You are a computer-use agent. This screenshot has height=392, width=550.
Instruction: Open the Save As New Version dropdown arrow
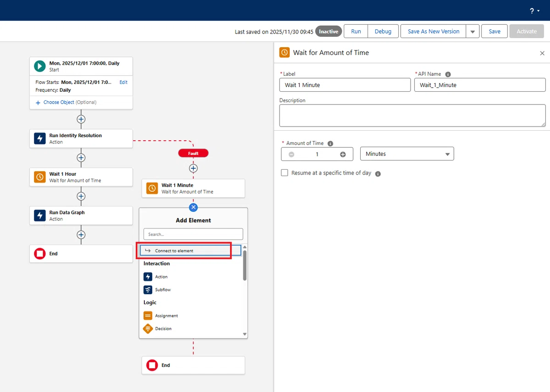click(473, 32)
